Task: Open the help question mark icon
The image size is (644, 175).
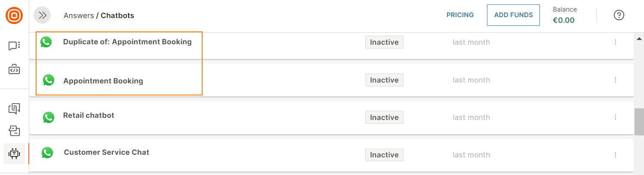Action: 619,15
